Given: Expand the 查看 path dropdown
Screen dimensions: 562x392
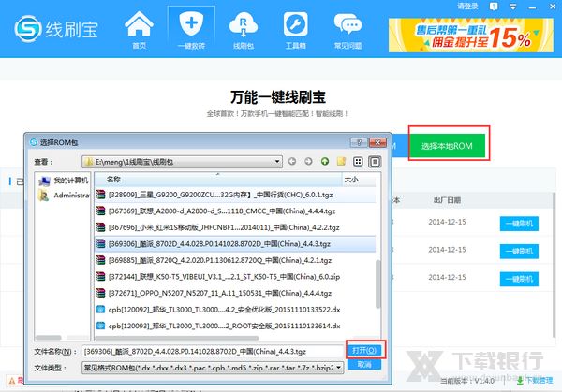Looking at the screenshot, I should point(276,162).
